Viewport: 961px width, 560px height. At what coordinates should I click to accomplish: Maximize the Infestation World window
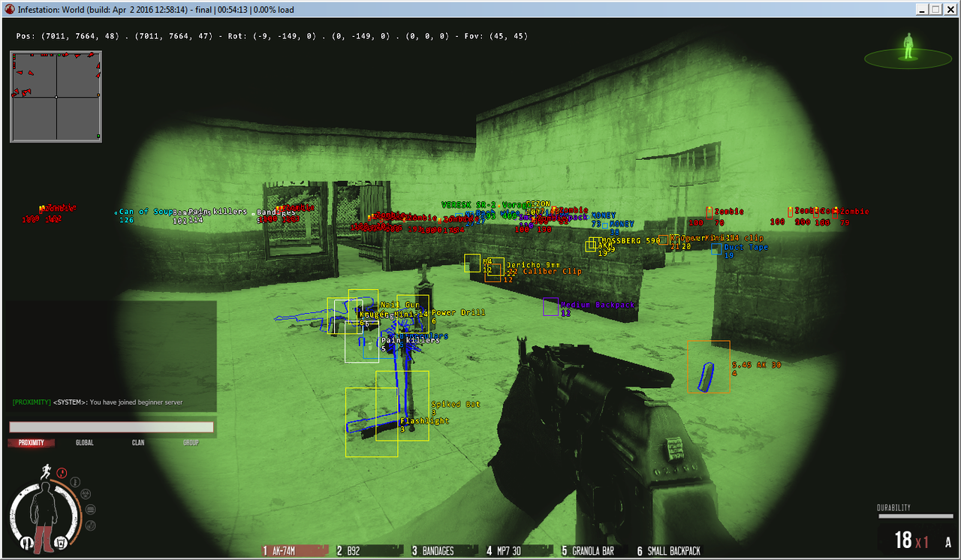click(x=935, y=9)
